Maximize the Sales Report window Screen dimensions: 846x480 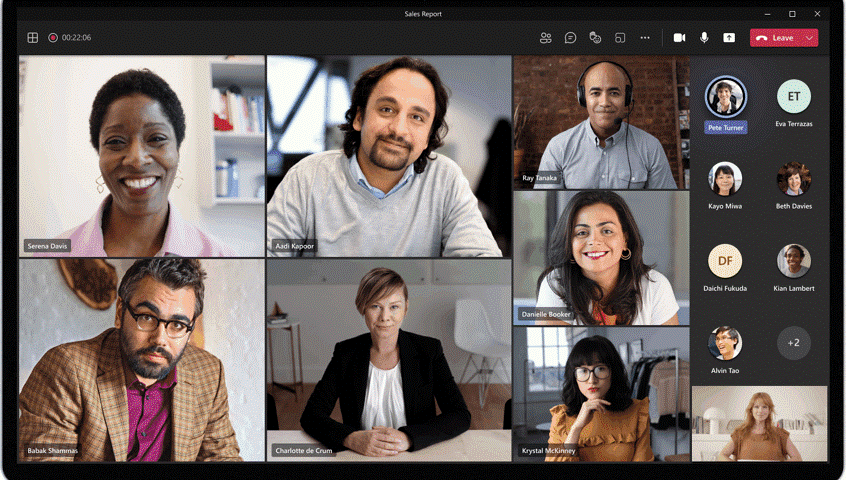pos(792,14)
